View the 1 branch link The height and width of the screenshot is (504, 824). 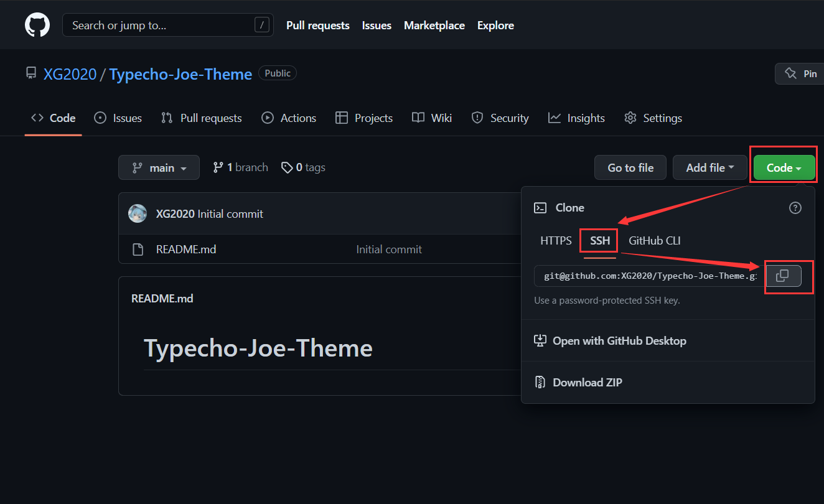(240, 167)
